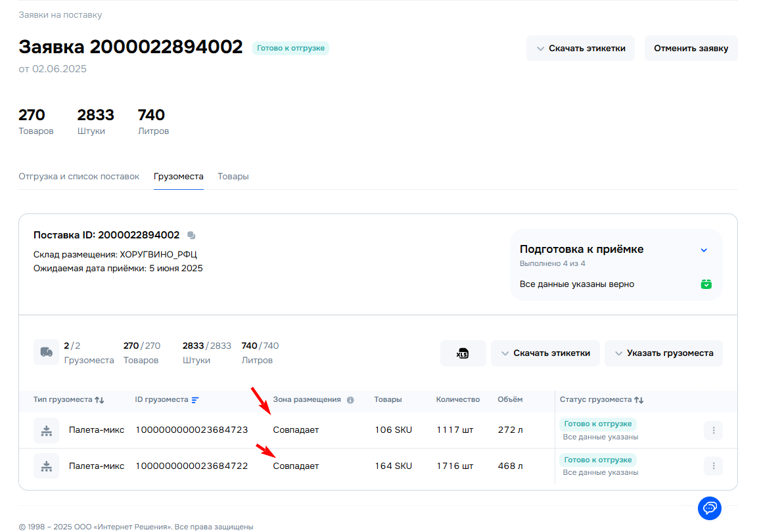The height and width of the screenshot is (532, 759).
Task: Download the XLS file
Action: [463, 353]
